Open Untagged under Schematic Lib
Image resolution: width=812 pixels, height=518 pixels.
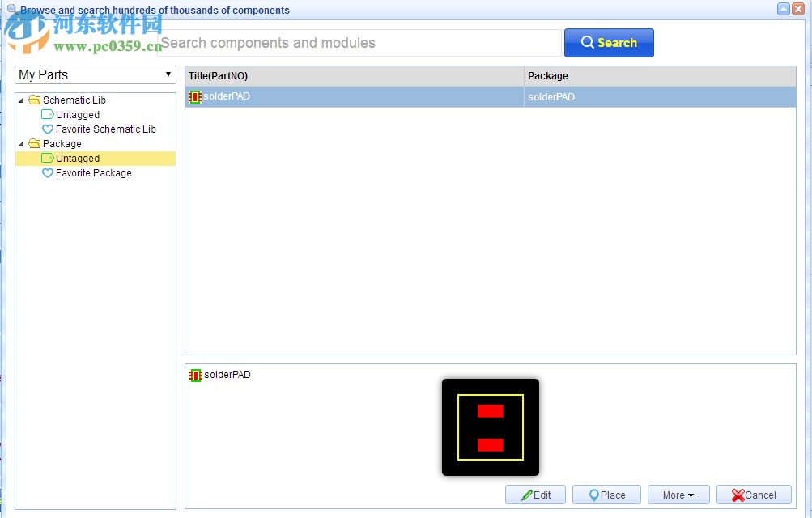(78, 115)
